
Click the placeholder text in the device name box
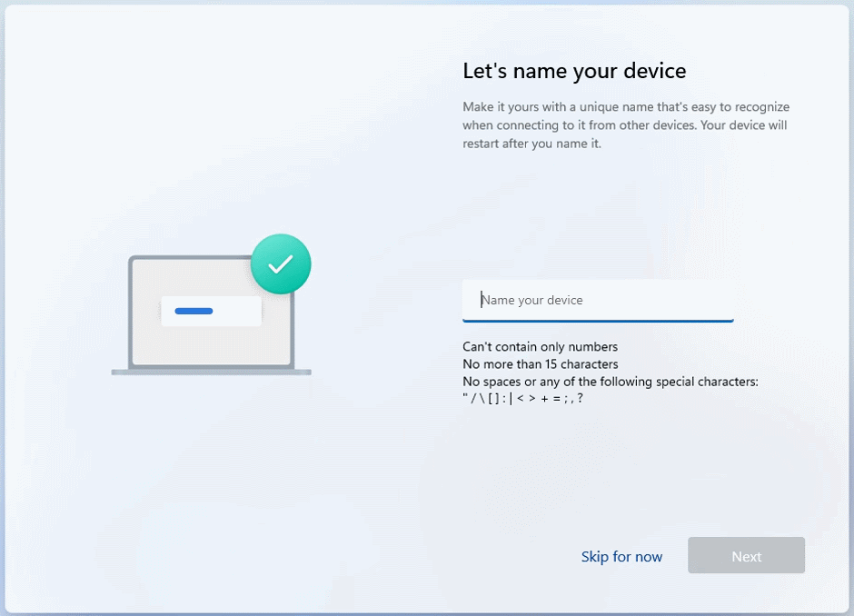click(x=532, y=300)
